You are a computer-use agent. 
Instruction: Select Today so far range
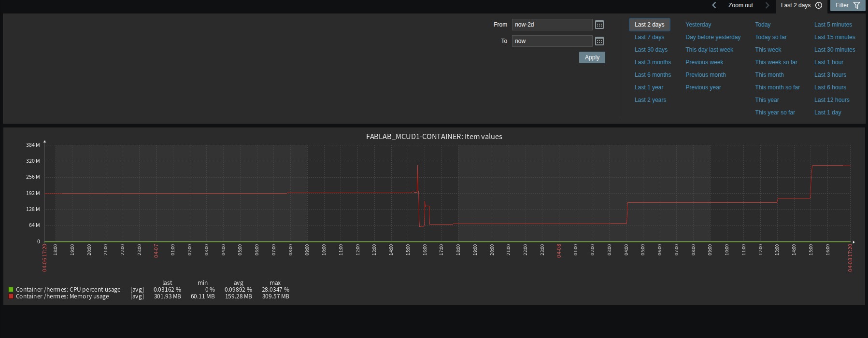tap(771, 37)
